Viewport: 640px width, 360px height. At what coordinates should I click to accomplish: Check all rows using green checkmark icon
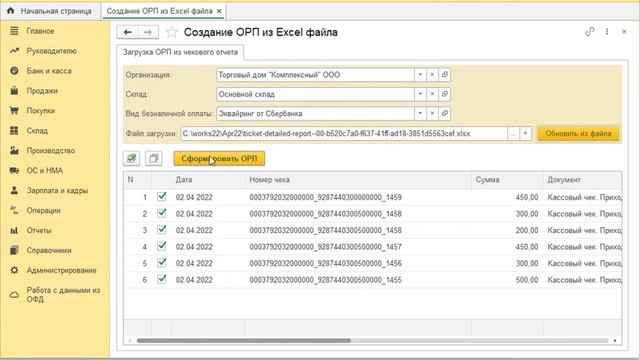point(131,158)
